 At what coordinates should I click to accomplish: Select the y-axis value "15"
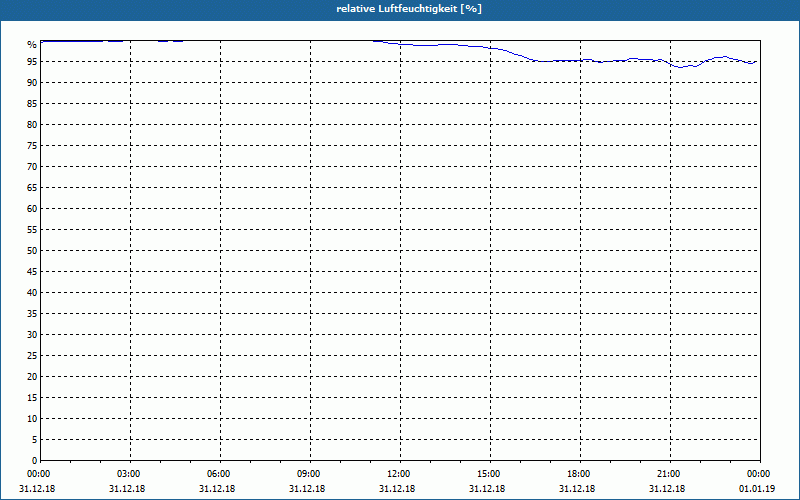coord(32,398)
